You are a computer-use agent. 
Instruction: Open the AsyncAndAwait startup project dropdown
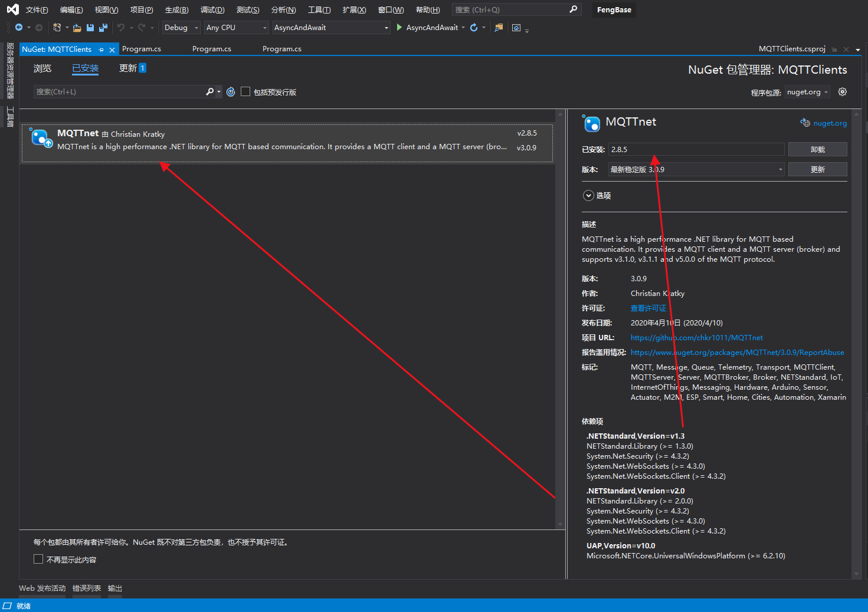[331, 28]
